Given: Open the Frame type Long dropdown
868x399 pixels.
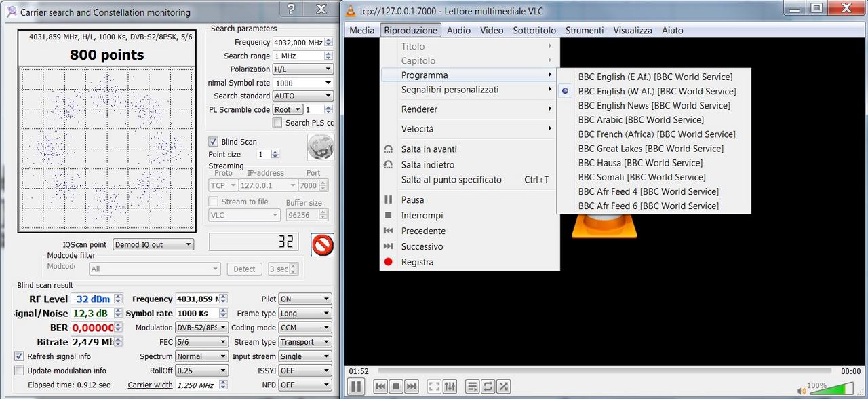Looking at the screenshot, I should coord(305,313).
